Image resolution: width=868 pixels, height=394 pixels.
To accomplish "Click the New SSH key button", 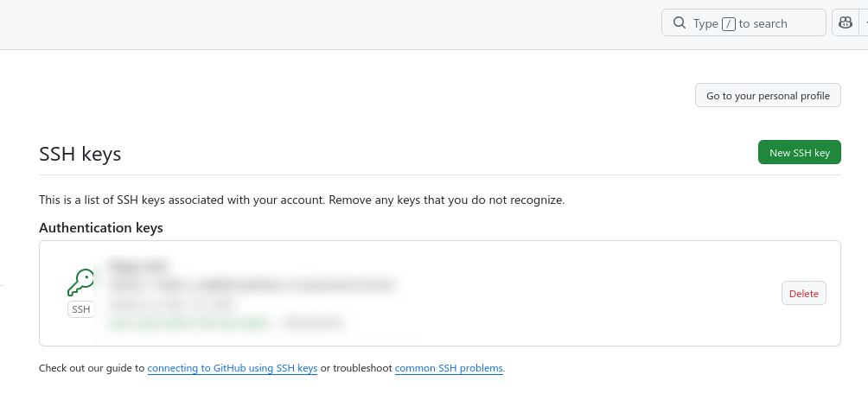I will point(799,153).
